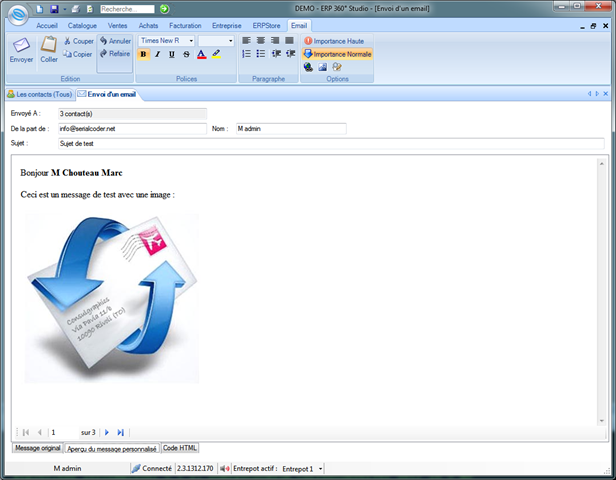616x480 pixels.
Task: Click the Coller clipboard icon
Action: point(49,44)
